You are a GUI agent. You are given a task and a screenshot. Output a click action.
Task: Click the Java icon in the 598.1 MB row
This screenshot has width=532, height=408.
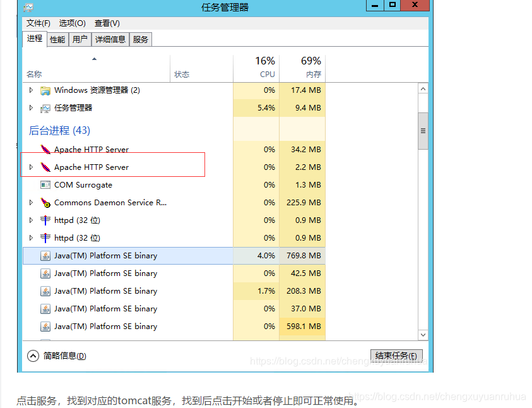coord(45,326)
